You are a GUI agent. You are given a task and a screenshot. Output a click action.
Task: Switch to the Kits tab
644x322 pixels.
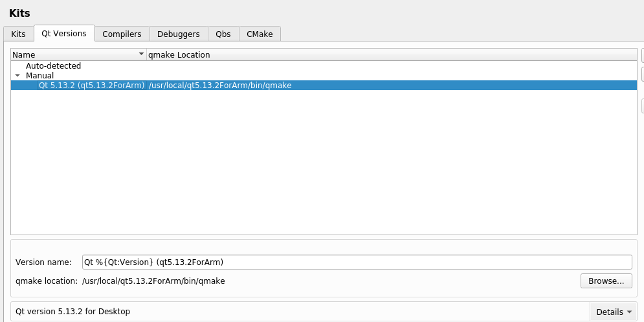(19, 34)
